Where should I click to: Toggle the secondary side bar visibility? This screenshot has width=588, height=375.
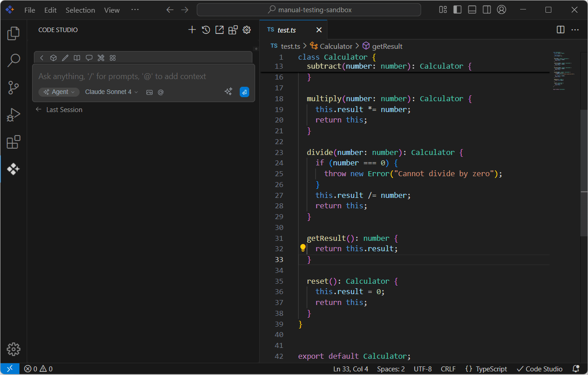[x=487, y=10]
